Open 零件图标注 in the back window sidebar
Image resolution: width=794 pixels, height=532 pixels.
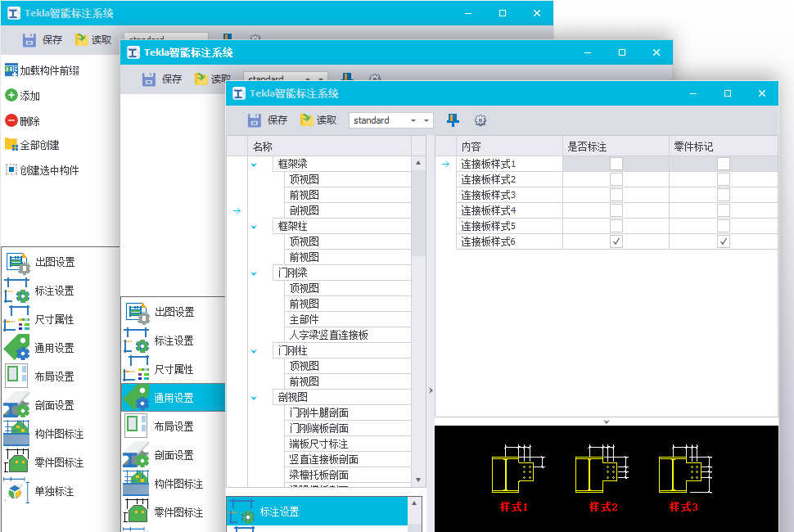[61, 462]
